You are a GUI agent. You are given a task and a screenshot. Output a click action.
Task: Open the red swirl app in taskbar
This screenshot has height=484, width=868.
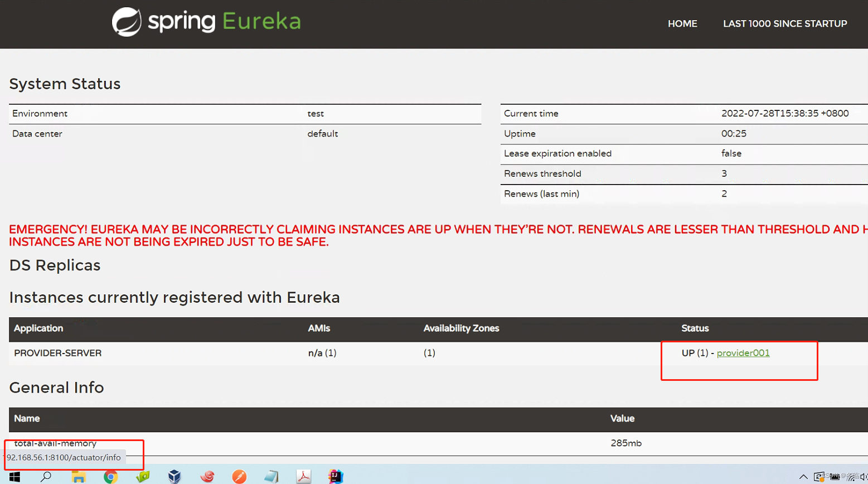207,476
